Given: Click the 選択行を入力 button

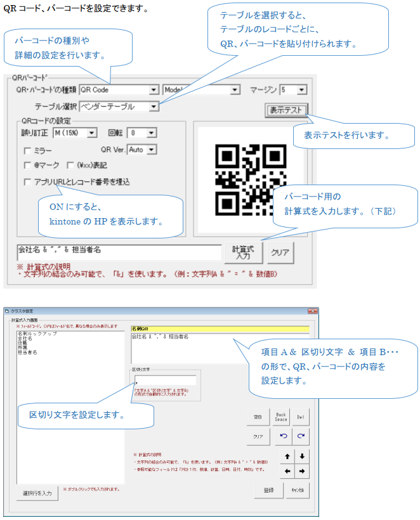Looking at the screenshot, I should [37, 493].
